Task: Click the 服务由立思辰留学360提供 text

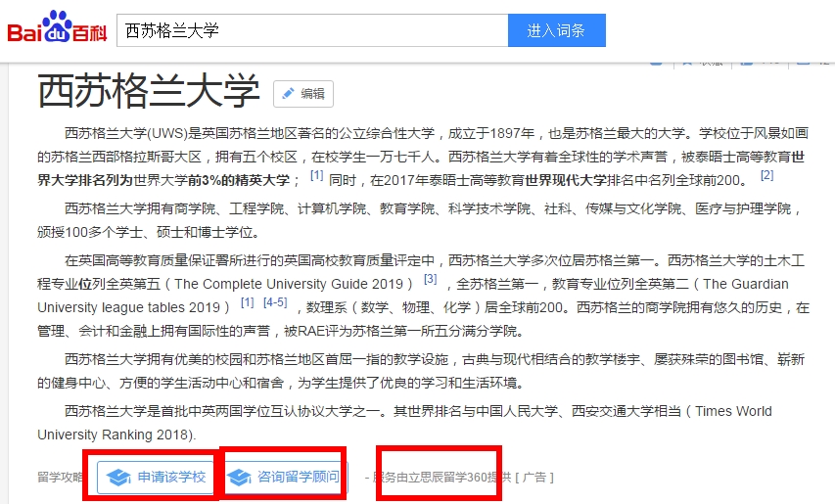Action: [x=441, y=477]
